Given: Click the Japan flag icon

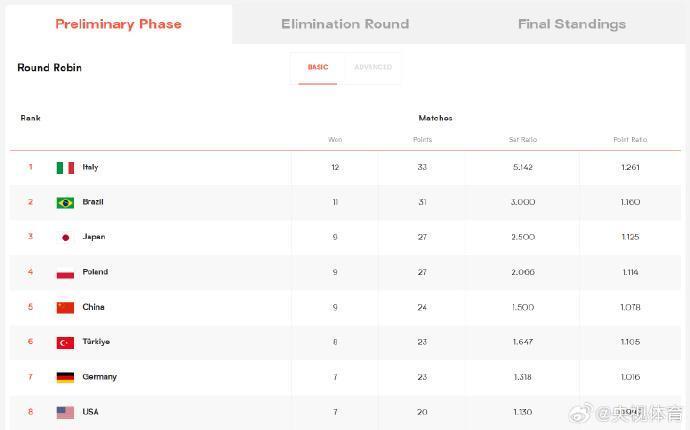Looking at the screenshot, I should 65,238.
